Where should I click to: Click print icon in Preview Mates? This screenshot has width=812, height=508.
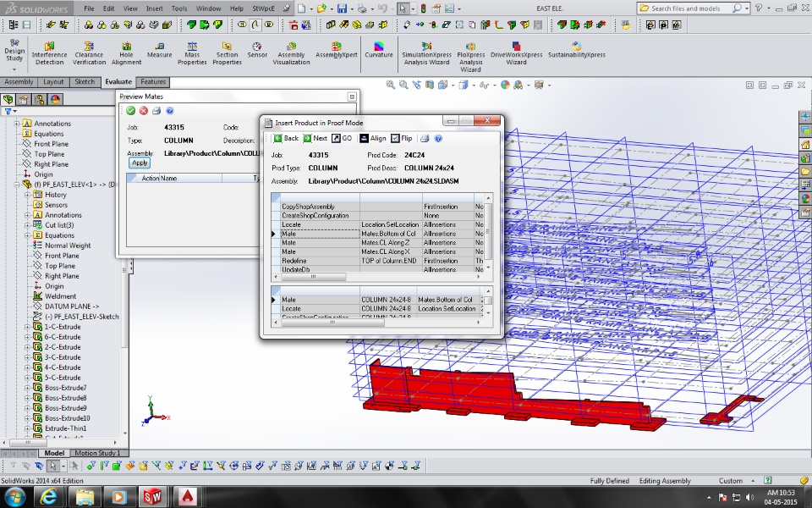tap(156, 110)
